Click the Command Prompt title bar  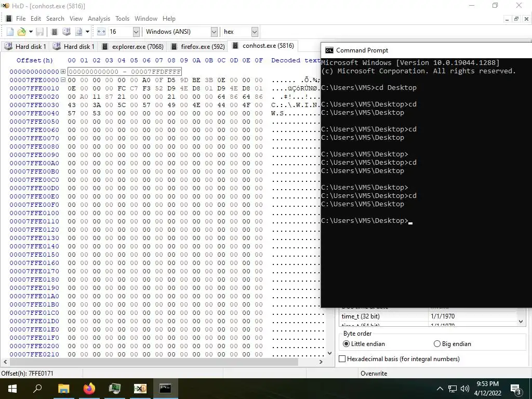427,50
